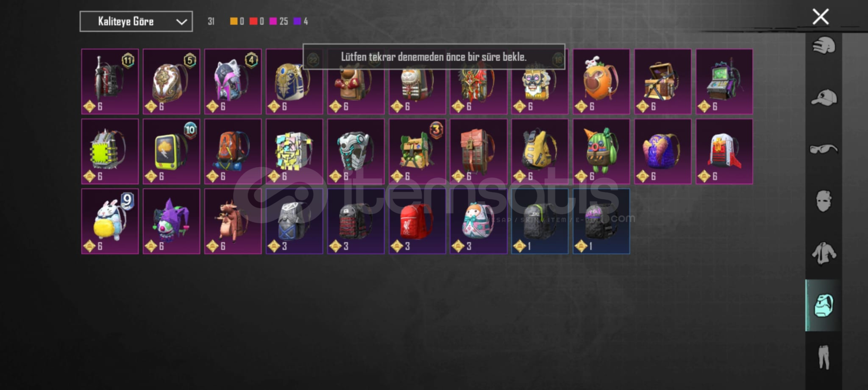
Task: Select the green cactus backpack
Action: point(601,151)
